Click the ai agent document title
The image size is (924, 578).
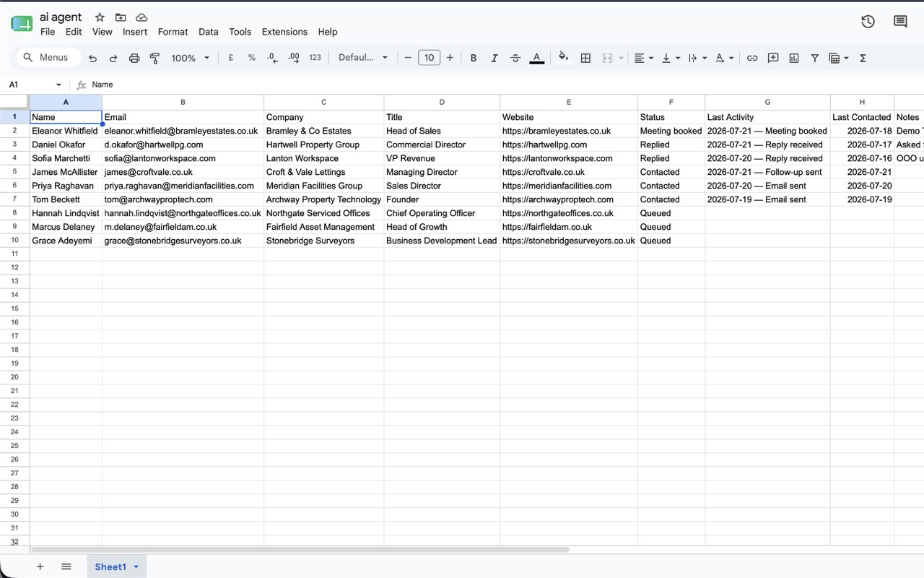tap(61, 17)
